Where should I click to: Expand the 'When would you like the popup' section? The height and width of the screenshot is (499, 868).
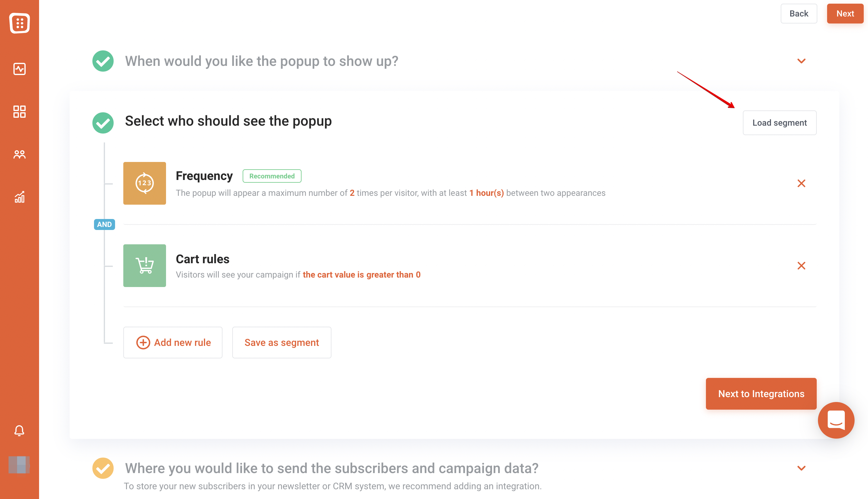tap(801, 61)
